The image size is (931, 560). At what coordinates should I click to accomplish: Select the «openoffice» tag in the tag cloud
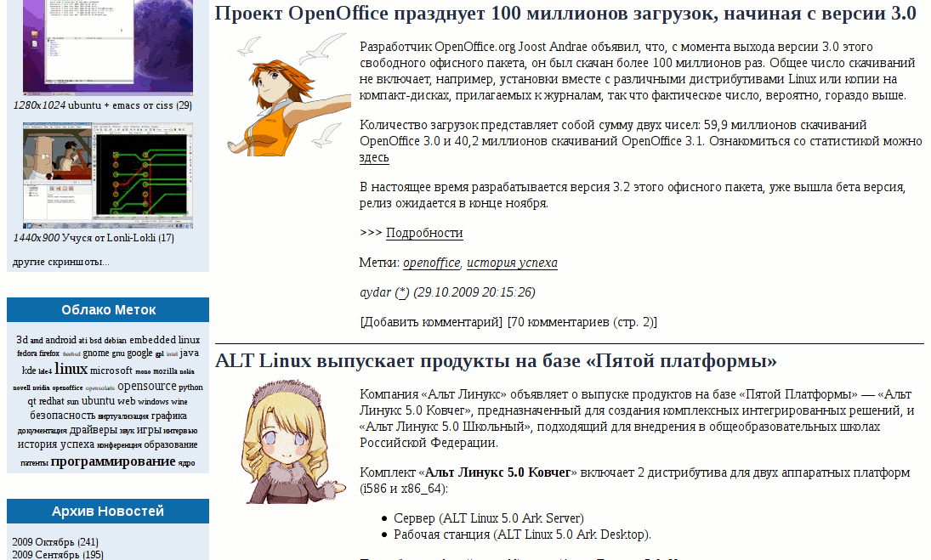tap(67, 388)
